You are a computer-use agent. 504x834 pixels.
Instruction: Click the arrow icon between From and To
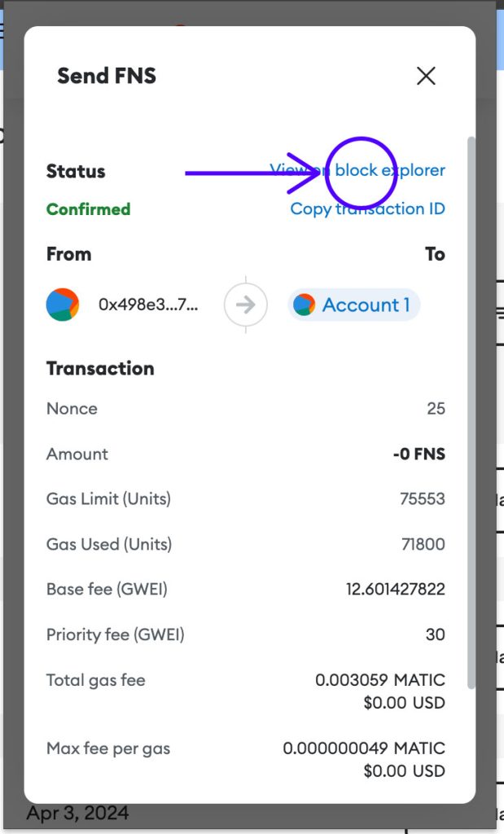(246, 305)
